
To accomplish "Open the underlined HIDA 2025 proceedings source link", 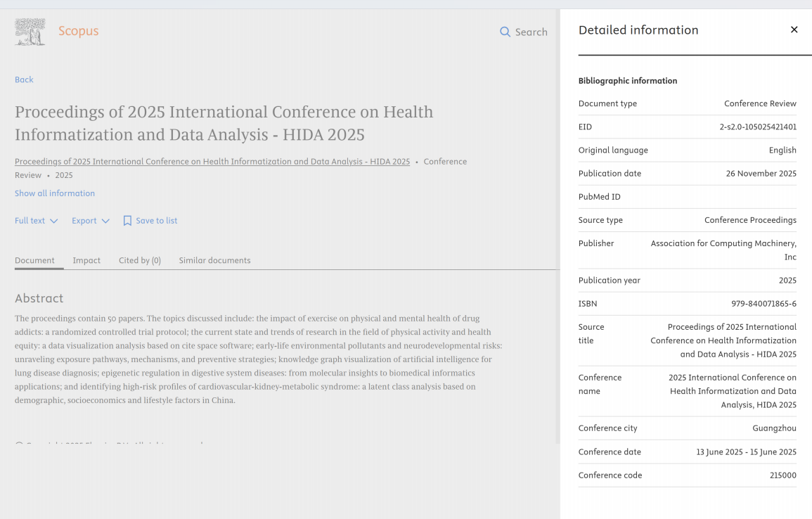I will tap(212, 162).
